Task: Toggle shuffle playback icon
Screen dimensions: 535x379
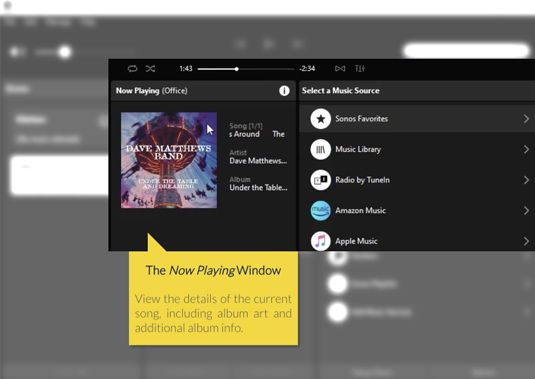Action: click(x=150, y=69)
